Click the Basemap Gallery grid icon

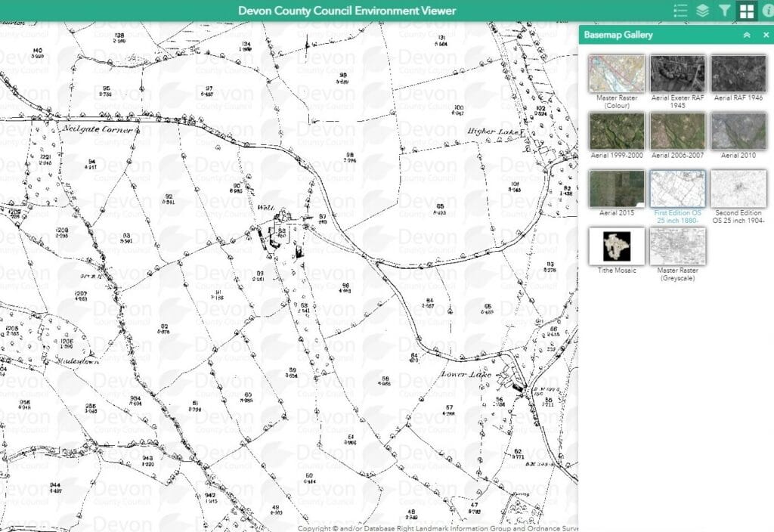pyautogui.click(x=748, y=11)
